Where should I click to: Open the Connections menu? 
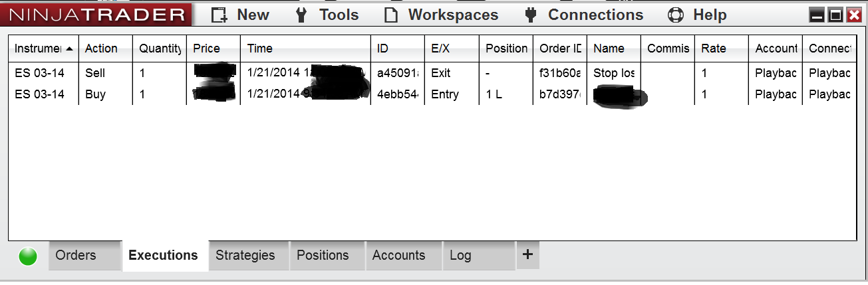pyautogui.click(x=595, y=15)
